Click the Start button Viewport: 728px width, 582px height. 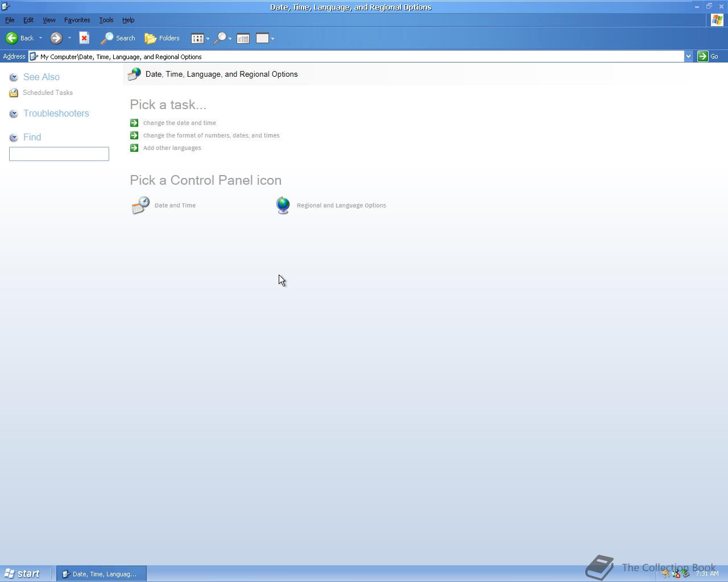pos(23,574)
